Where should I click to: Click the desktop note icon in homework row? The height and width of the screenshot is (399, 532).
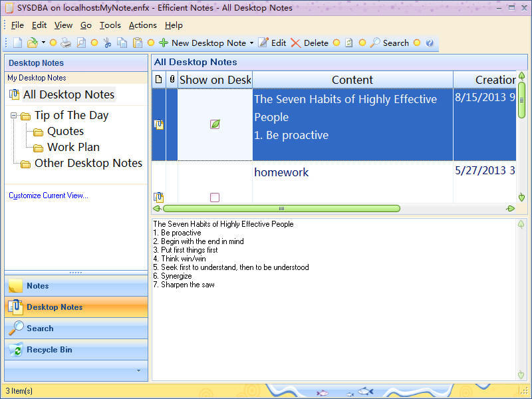tap(158, 197)
